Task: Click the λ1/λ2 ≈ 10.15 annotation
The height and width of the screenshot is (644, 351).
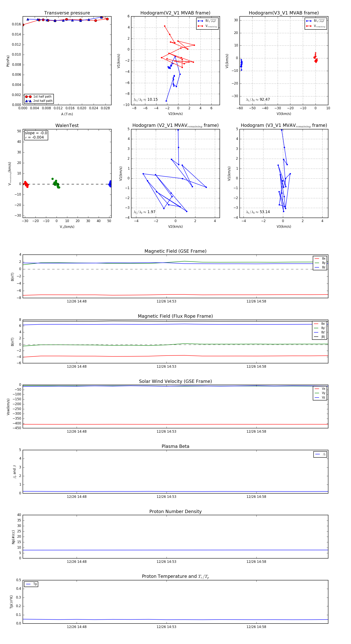Action: (146, 100)
